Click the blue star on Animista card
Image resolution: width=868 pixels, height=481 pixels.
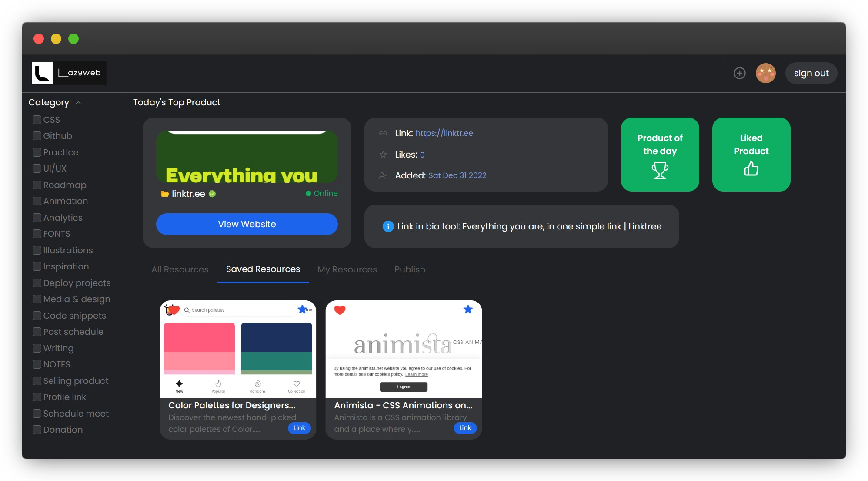click(468, 309)
